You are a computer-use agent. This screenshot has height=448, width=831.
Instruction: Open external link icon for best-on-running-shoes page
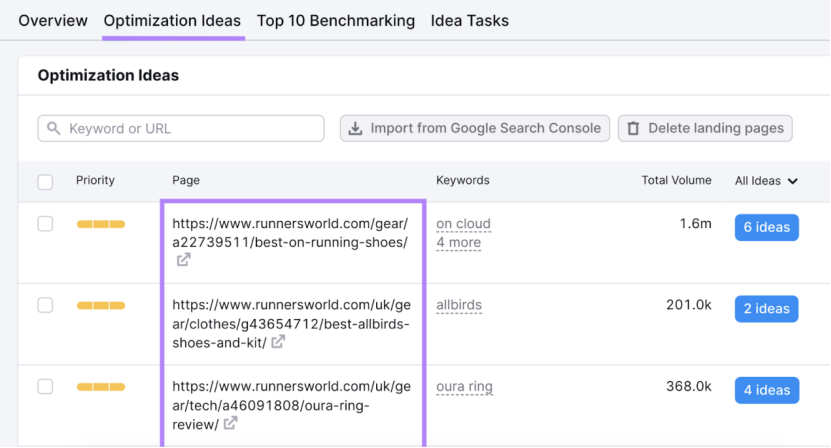(x=184, y=260)
